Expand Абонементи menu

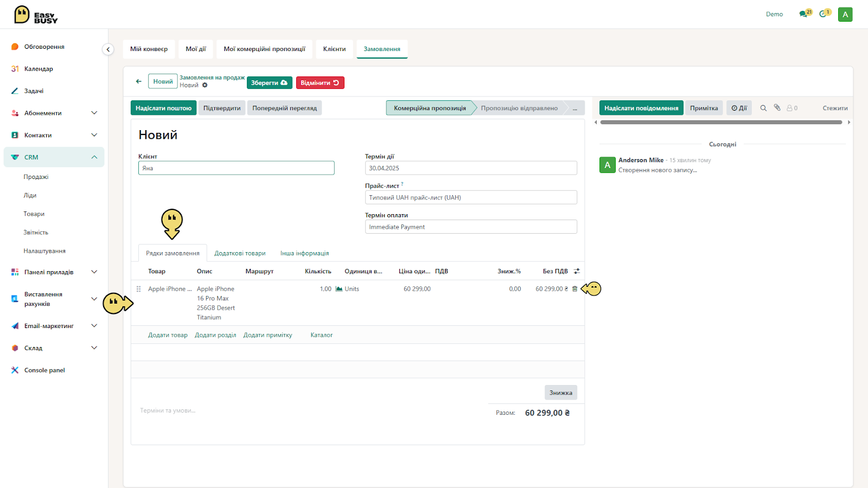coord(94,113)
